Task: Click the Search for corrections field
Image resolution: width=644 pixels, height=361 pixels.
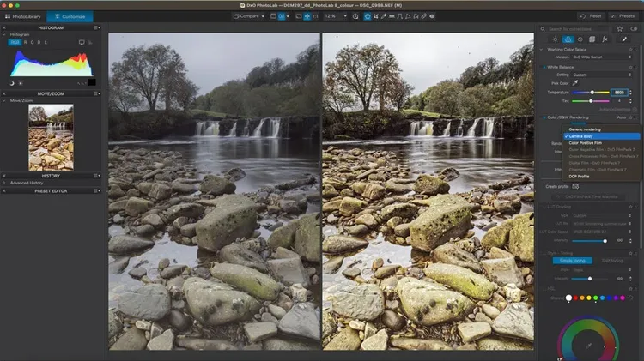Action: 574,29
